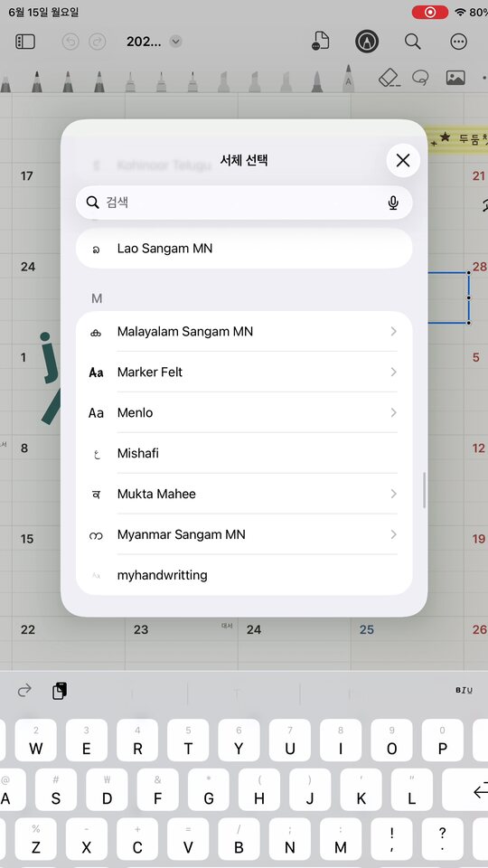This screenshot has width=488, height=868.
Task: Expand Mukta Mahee font styles
Action: pyautogui.click(x=393, y=494)
